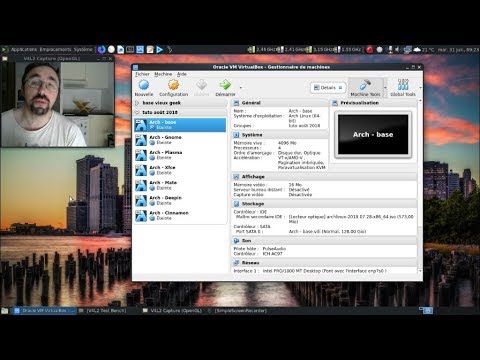Open the Fichier menu
This screenshot has width=480, height=360.
[x=142, y=74]
